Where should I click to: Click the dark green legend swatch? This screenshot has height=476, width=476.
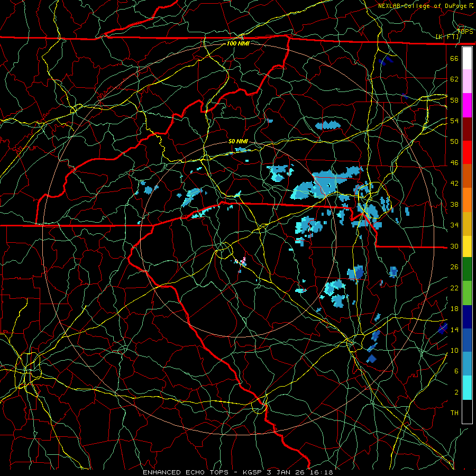pos(467,269)
